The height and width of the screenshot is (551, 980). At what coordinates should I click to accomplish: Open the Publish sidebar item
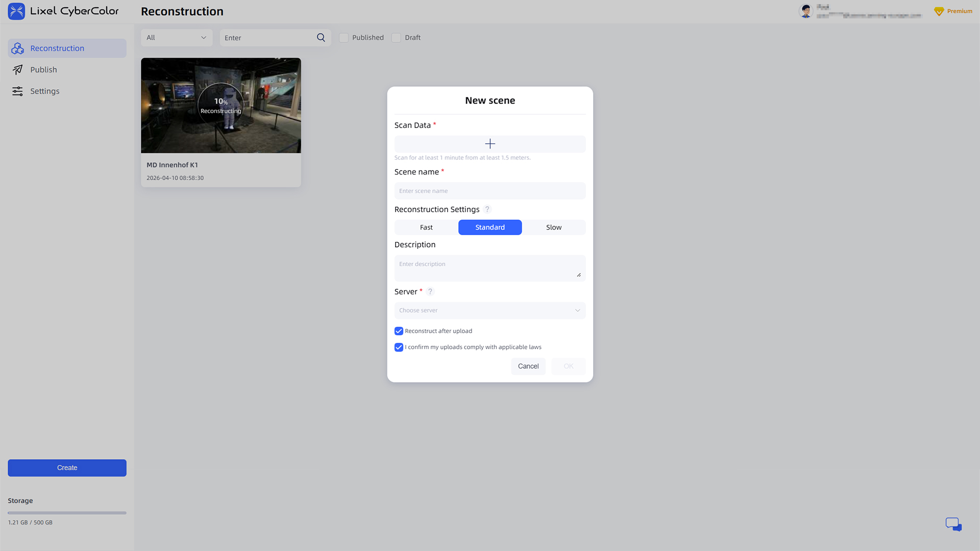[43, 70]
